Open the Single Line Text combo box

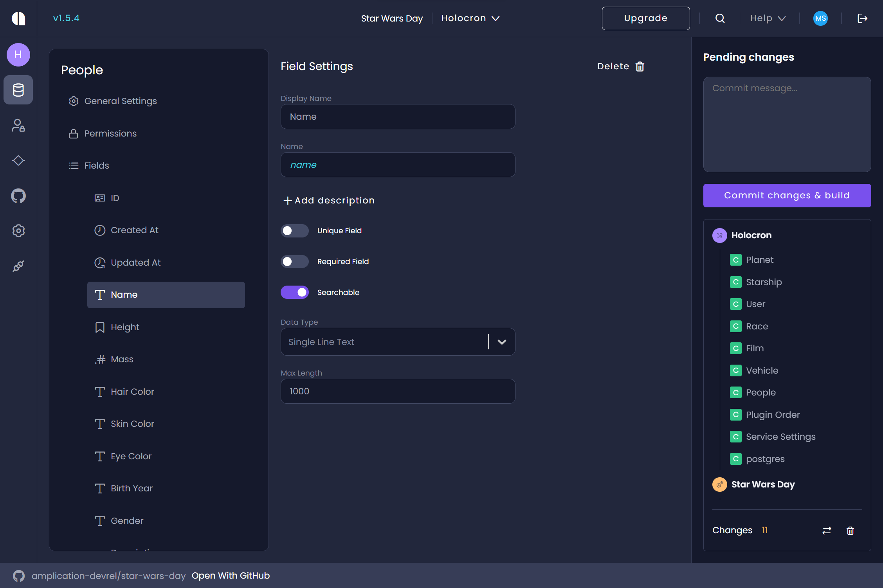click(x=398, y=342)
